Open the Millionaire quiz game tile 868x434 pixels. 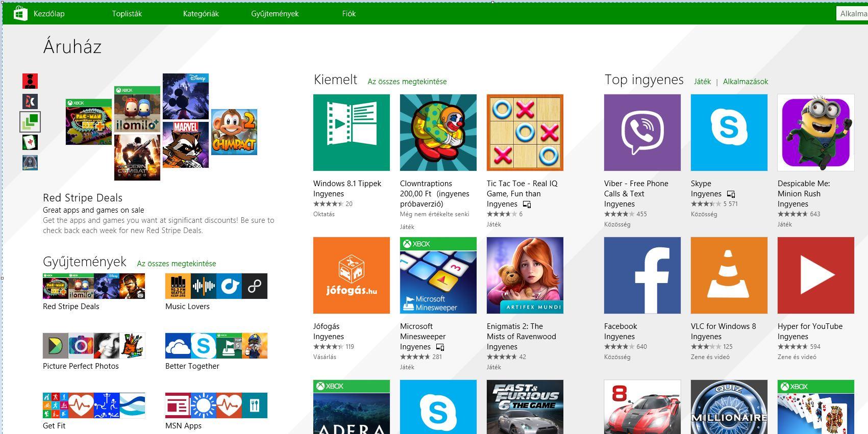click(729, 407)
